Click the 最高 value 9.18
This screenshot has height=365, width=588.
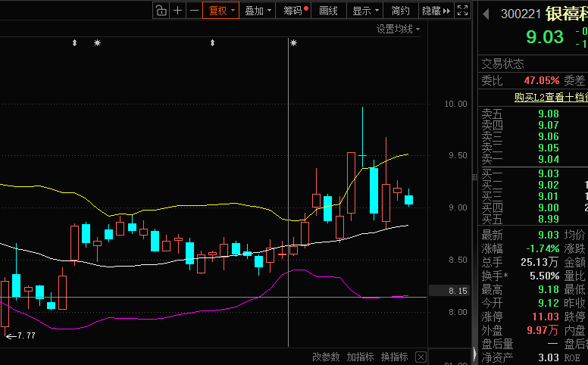[549, 289]
